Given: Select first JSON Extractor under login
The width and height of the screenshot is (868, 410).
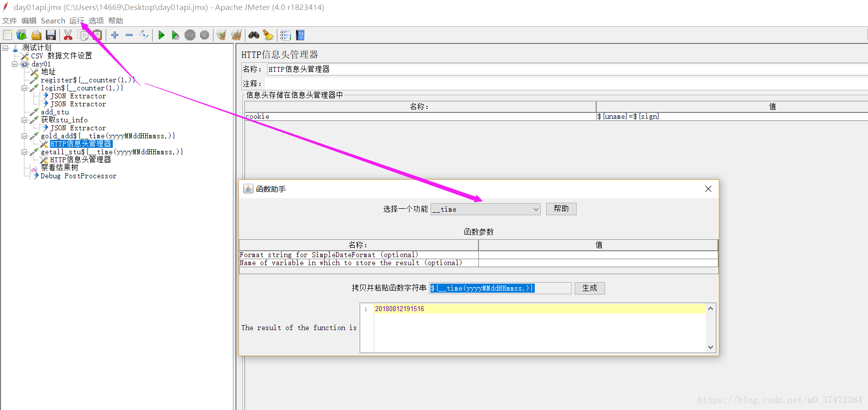Looking at the screenshot, I should click(78, 96).
